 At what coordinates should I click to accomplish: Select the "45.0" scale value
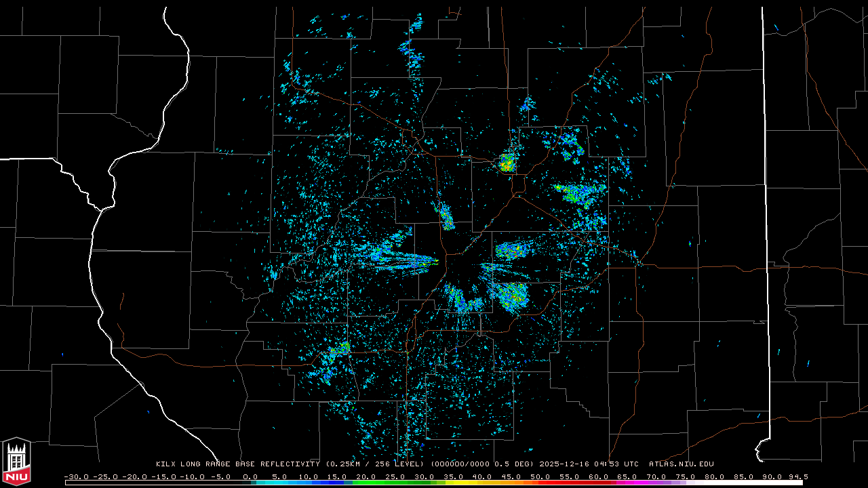click(x=513, y=476)
